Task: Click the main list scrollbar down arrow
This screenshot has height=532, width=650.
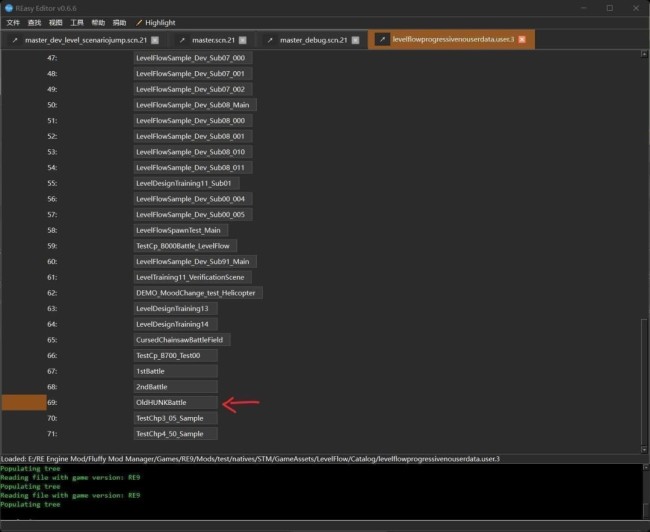Action: (644, 449)
